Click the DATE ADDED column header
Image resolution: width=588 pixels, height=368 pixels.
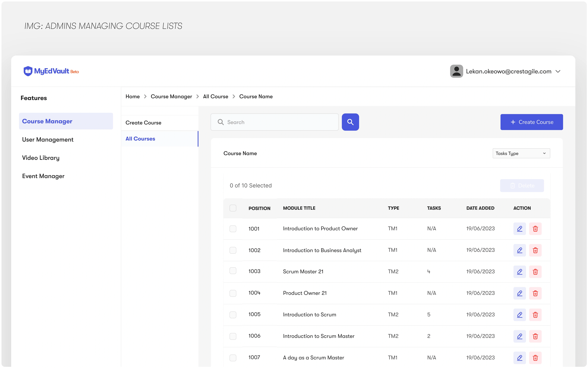pos(480,208)
